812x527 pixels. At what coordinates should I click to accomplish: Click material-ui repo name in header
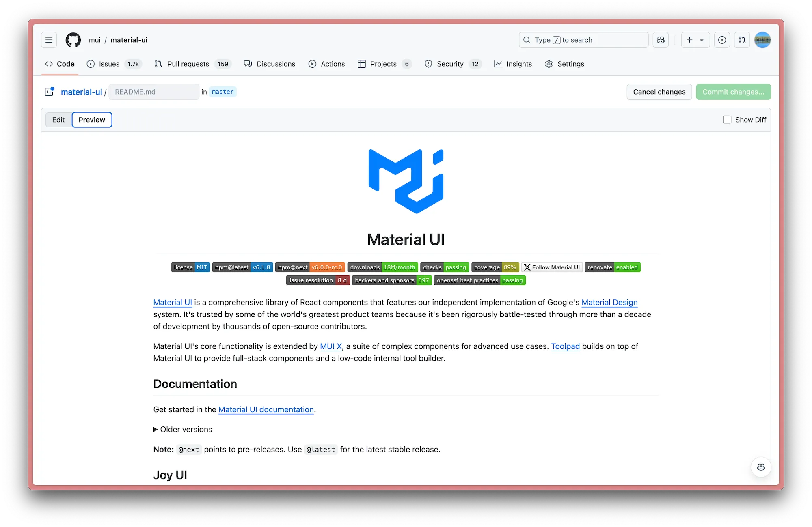point(129,40)
